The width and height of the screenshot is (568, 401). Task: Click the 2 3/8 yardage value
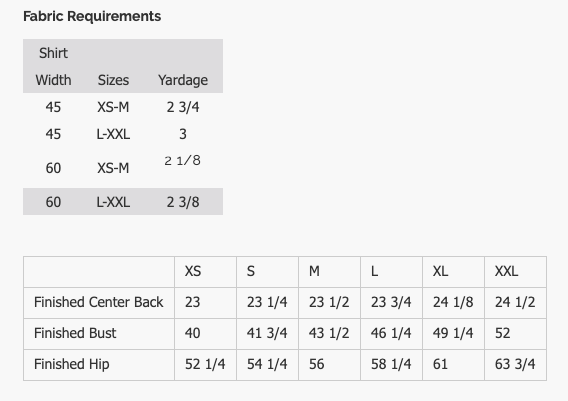pos(183,202)
